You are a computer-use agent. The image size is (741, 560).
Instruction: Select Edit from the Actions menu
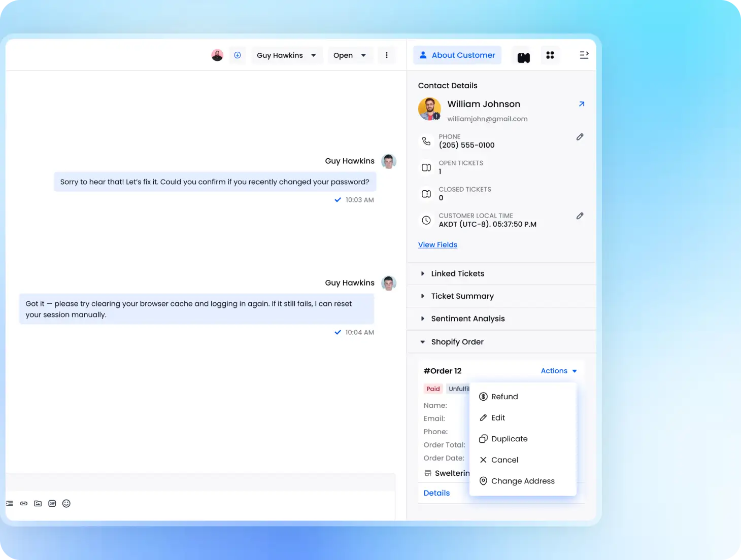coord(523,418)
